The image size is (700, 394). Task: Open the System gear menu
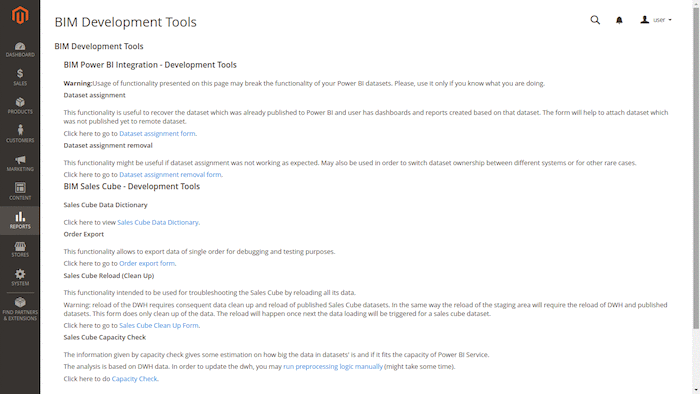tap(20, 278)
